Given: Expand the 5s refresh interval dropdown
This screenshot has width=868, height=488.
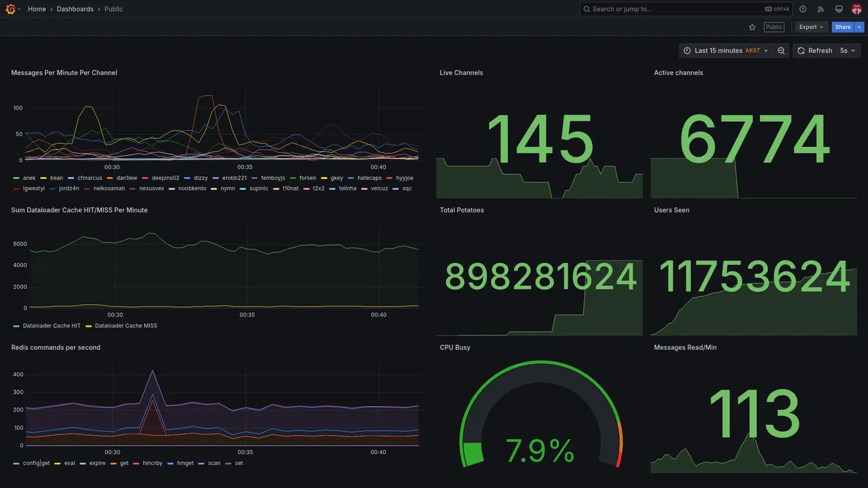Looking at the screenshot, I should click(x=848, y=51).
